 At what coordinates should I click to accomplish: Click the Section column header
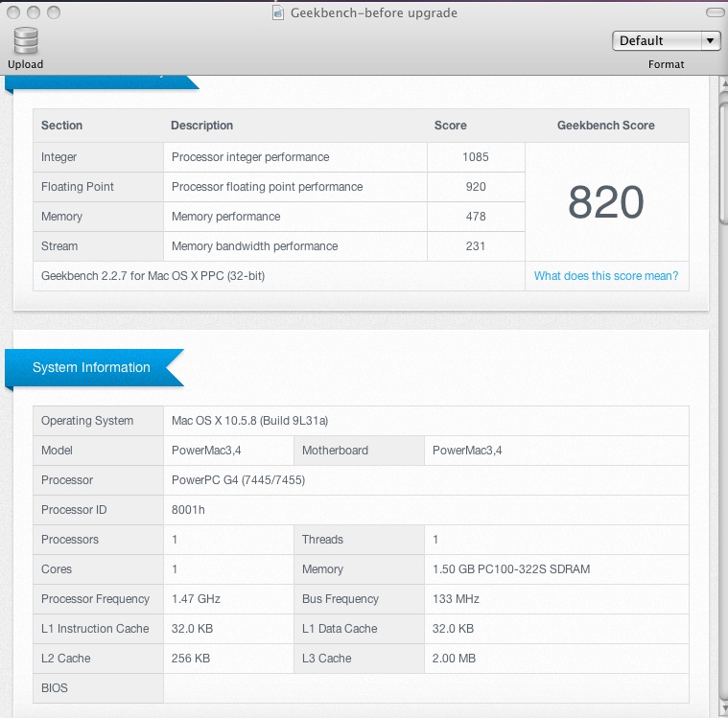pos(61,126)
